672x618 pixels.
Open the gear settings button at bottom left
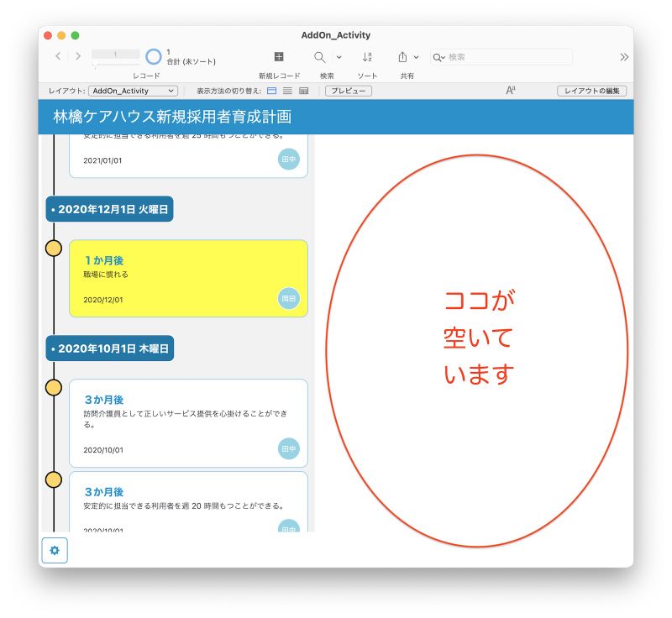[55, 550]
